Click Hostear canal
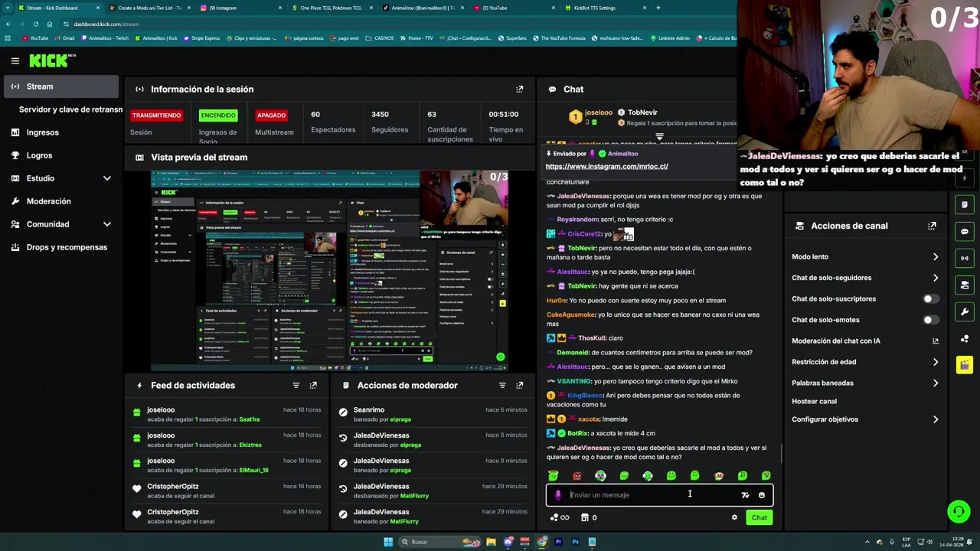This screenshot has width=980, height=551. point(814,401)
